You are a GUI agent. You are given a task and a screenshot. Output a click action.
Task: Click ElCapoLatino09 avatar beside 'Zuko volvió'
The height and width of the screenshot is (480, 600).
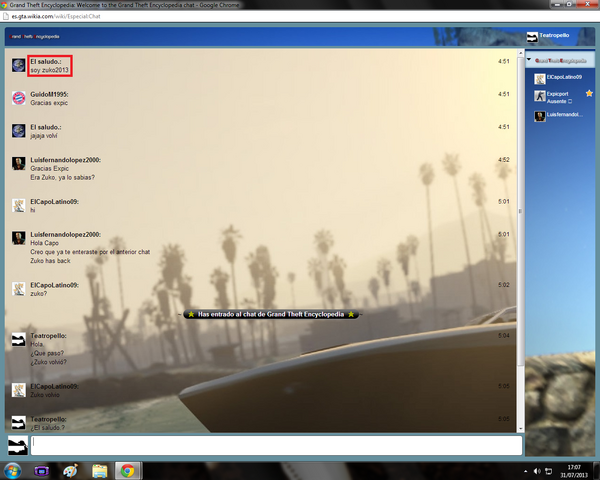coord(18,390)
